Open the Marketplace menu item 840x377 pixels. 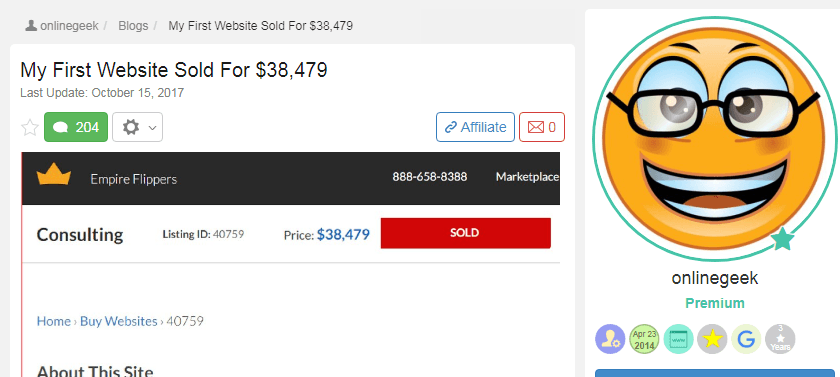click(528, 177)
